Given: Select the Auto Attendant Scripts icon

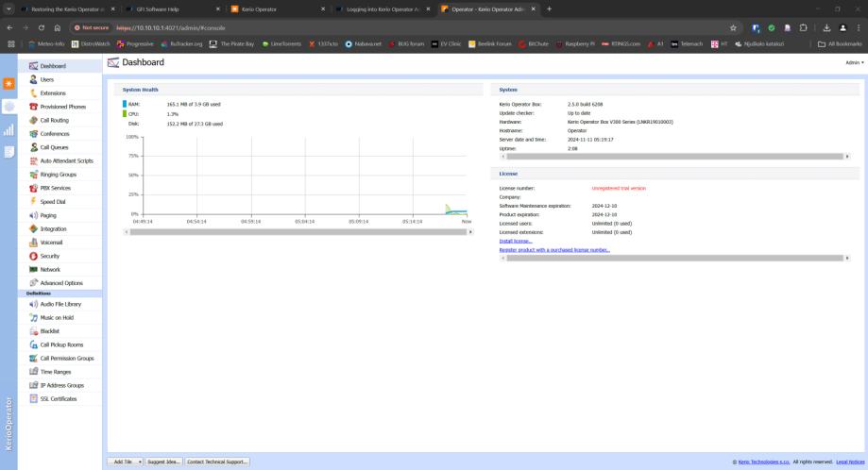Looking at the screenshot, I should click(33, 160).
